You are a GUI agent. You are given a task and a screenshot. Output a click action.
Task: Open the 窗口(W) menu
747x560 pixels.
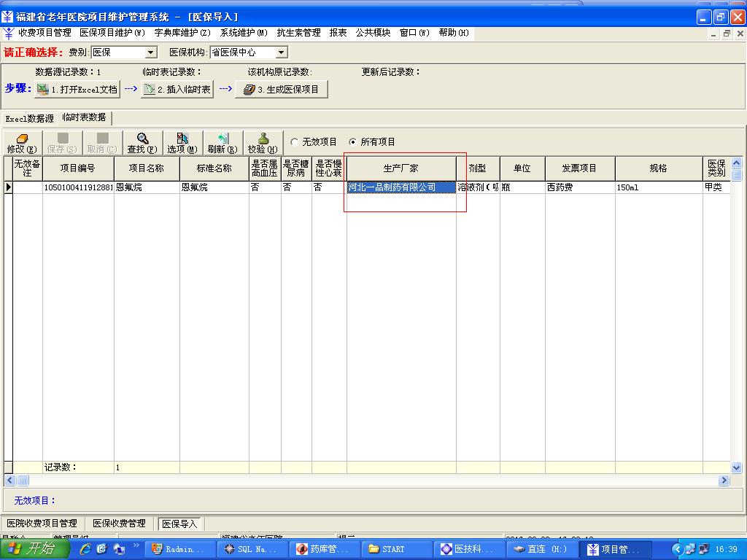coord(414,33)
